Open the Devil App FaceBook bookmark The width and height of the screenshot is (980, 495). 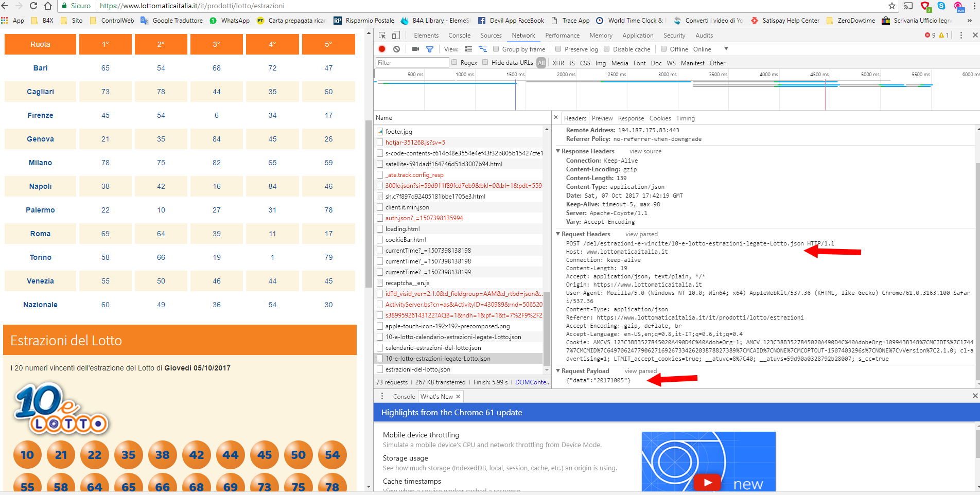point(511,21)
